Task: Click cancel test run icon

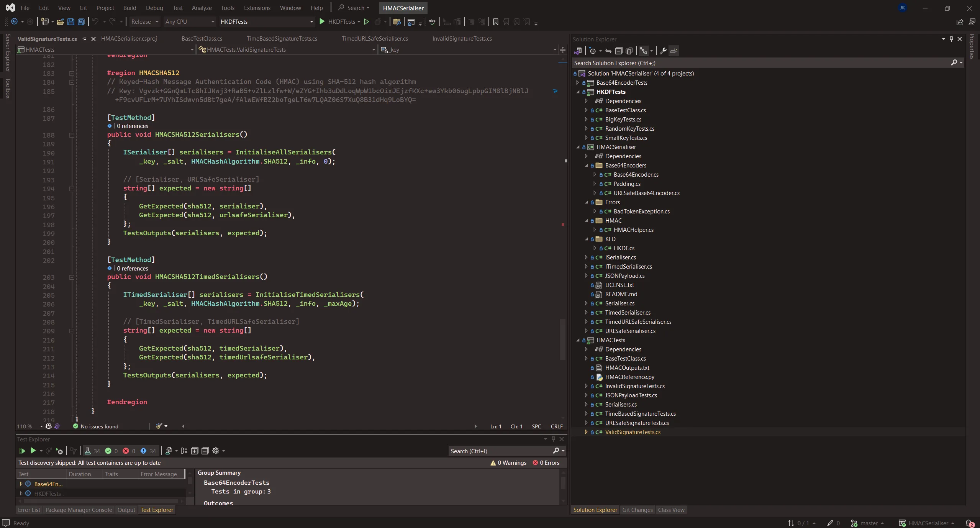Action: (59, 451)
